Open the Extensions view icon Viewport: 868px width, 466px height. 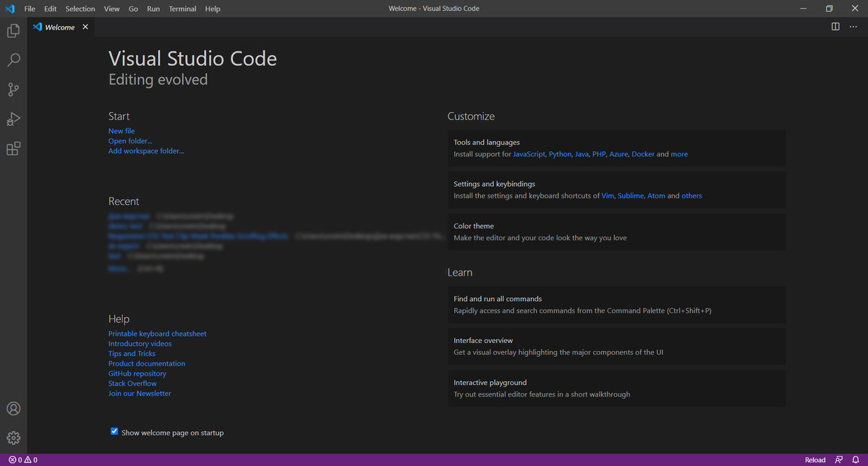tap(13, 148)
